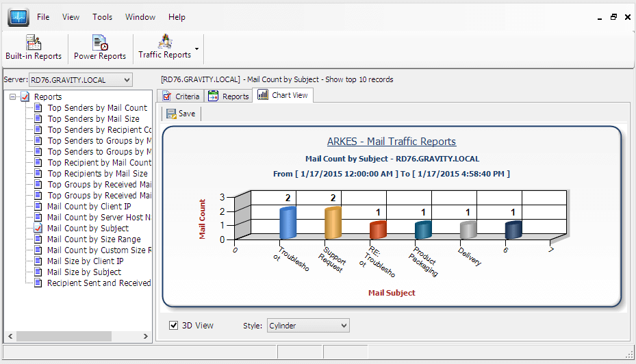Open the chart Style dropdown

[x=344, y=326]
